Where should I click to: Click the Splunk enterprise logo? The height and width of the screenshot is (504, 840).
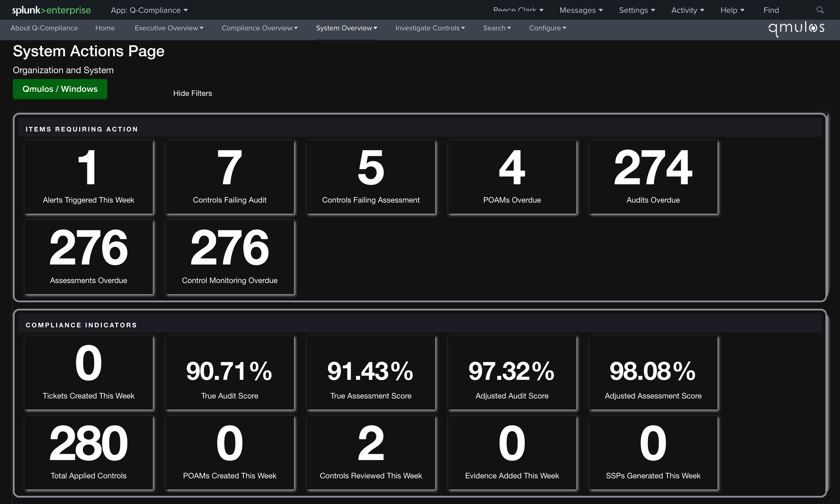click(51, 10)
